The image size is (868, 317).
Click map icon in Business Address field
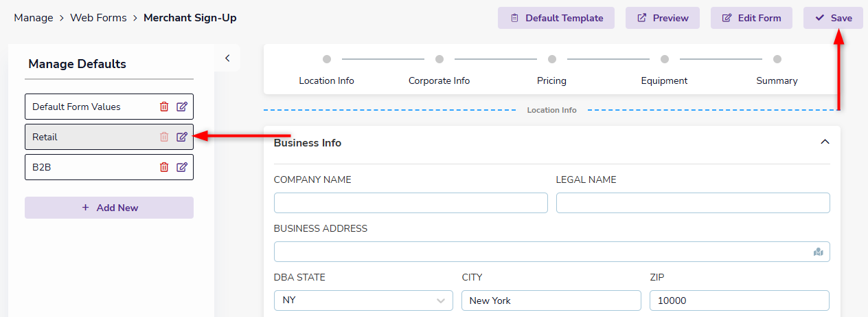(818, 252)
